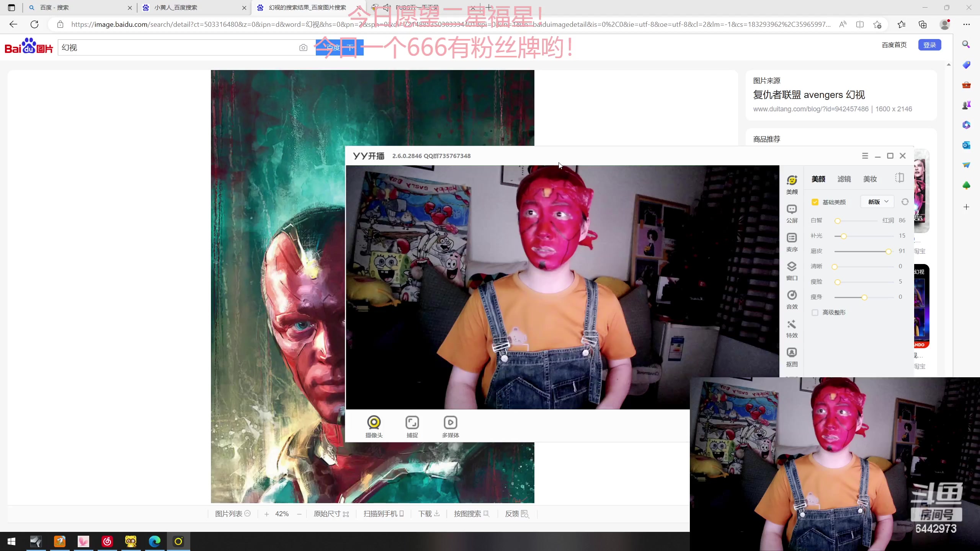
Task: Adjust 瘦脸 face slimming slider
Action: pos(864,282)
